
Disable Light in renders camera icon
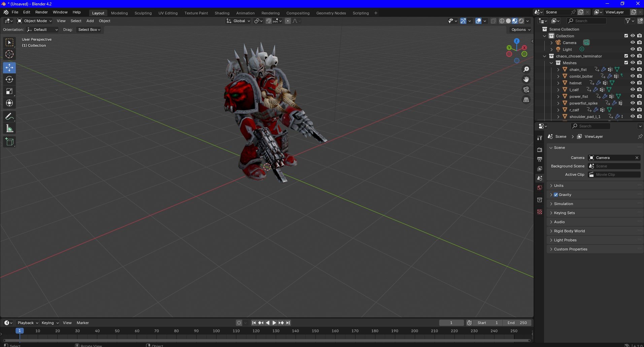tap(639, 49)
